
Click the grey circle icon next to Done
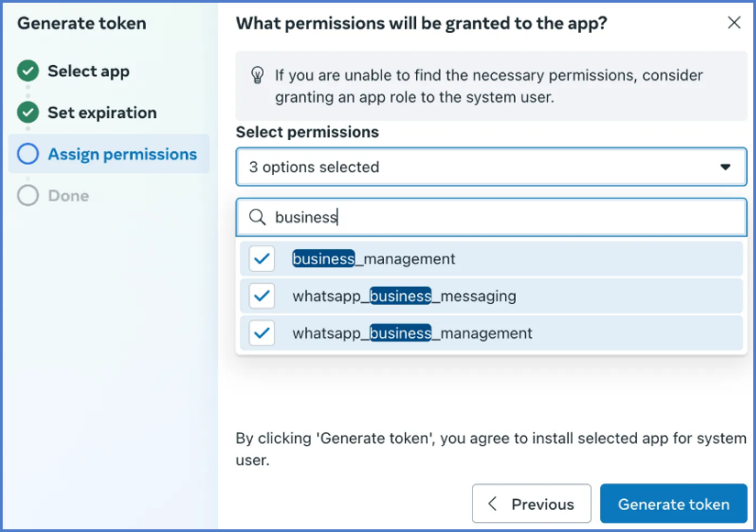[28, 195]
